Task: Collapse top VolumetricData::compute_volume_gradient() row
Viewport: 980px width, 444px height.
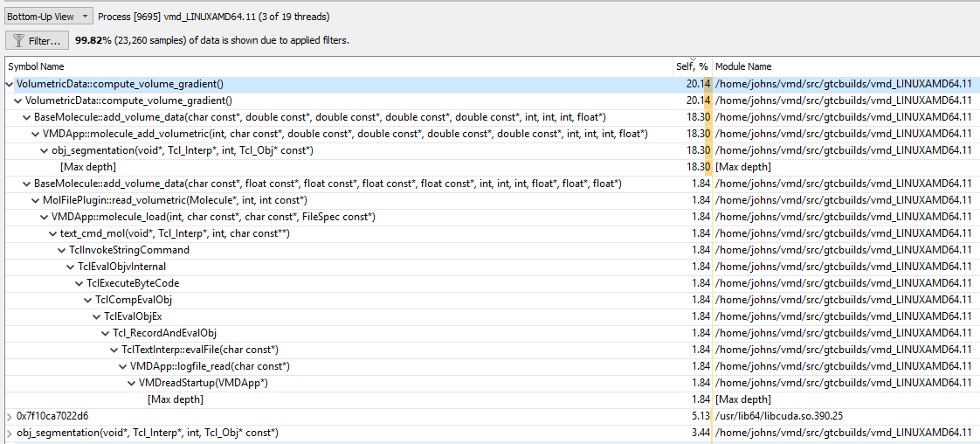Action: (x=9, y=84)
